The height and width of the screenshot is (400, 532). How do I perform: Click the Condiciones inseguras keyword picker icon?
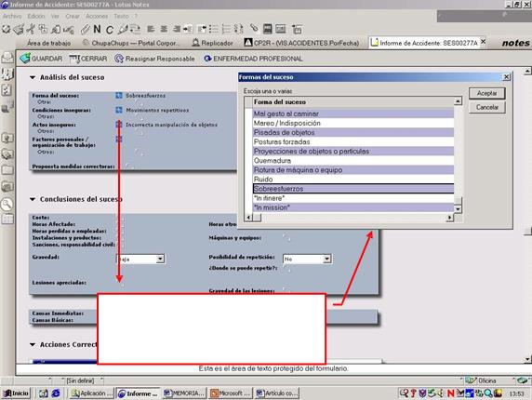tap(119, 110)
